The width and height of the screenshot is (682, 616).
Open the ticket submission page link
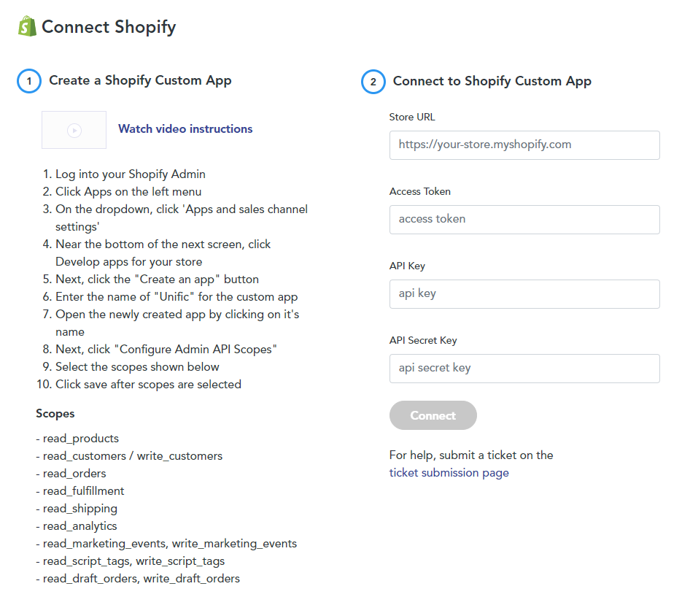pyautogui.click(x=449, y=473)
